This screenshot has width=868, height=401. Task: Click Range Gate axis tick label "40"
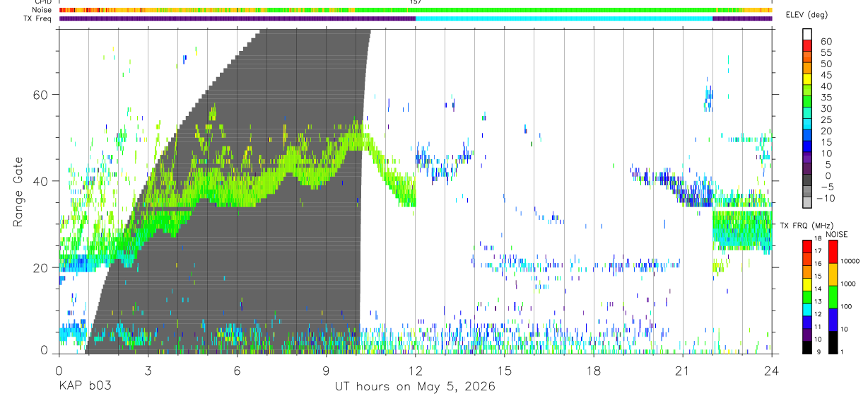point(41,181)
